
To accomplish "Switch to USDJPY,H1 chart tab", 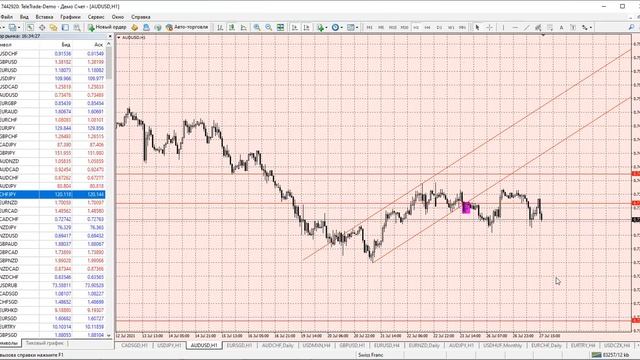I will 169,345.
